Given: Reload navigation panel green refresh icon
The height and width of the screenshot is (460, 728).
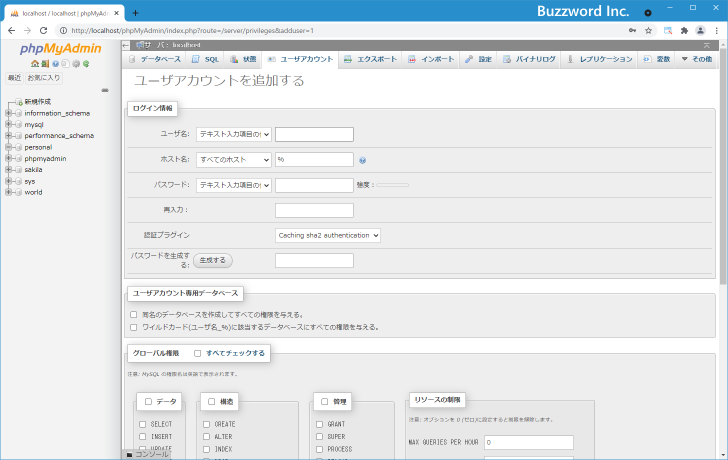Looking at the screenshot, I should click(x=86, y=64).
